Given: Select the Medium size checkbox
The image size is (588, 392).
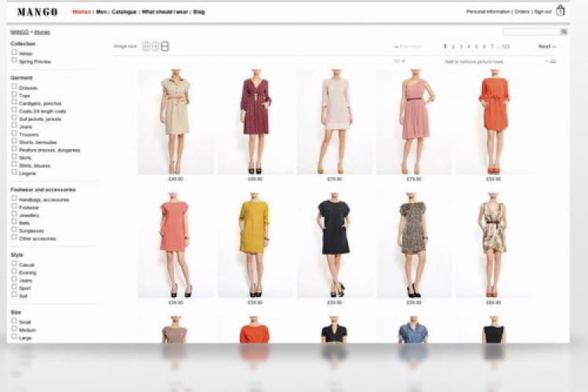Looking at the screenshot, I should pyautogui.click(x=14, y=329).
